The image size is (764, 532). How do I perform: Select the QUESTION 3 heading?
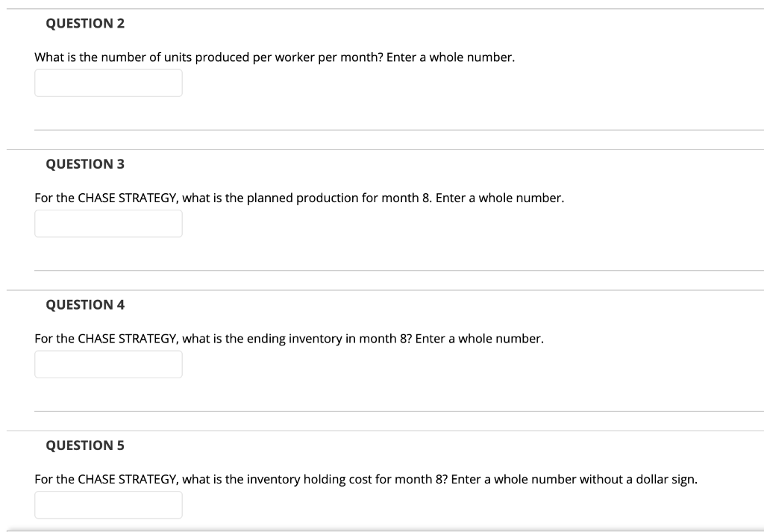85,163
